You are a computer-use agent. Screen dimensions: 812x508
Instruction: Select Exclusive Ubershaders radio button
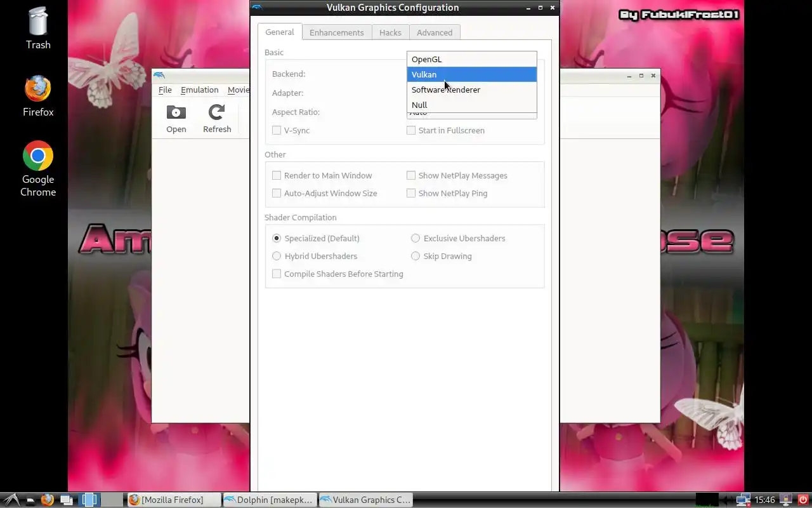point(416,238)
